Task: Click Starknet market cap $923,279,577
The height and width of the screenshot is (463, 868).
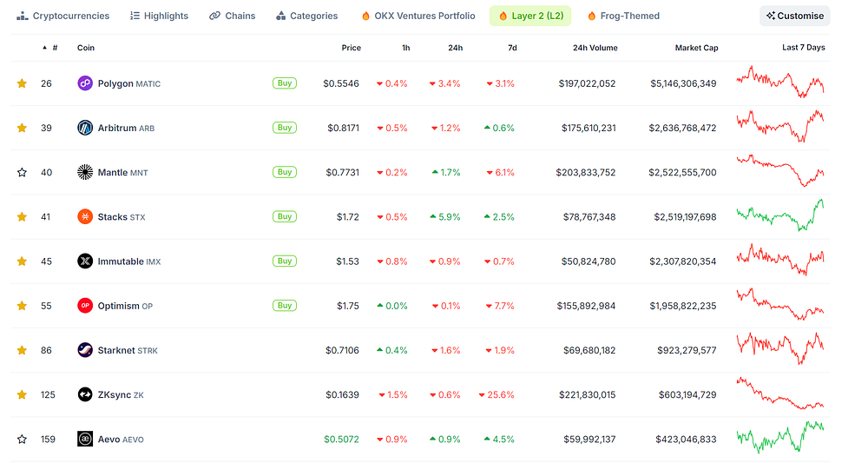Action: coord(687,350)
